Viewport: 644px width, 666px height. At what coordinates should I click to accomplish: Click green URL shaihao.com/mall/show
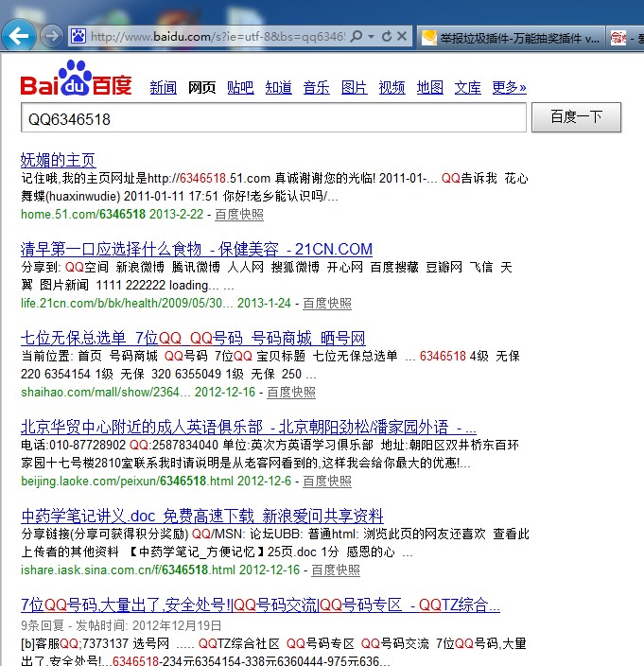point(106,392)
